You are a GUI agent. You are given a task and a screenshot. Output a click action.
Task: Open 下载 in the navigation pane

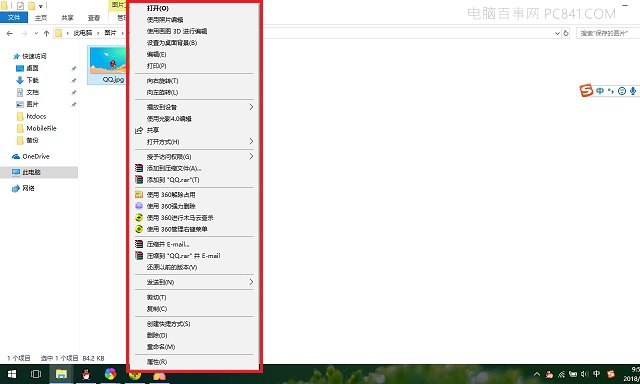(x=32, y=80)
